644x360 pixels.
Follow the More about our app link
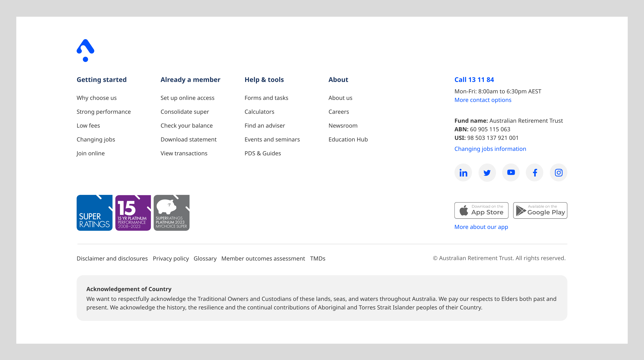click(x=481, y=227)
